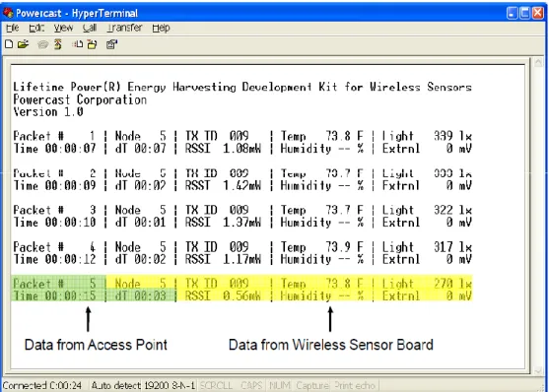Click 'Time 00:00:09' in the terminal

pyautogui.click(x=54, y=185)
